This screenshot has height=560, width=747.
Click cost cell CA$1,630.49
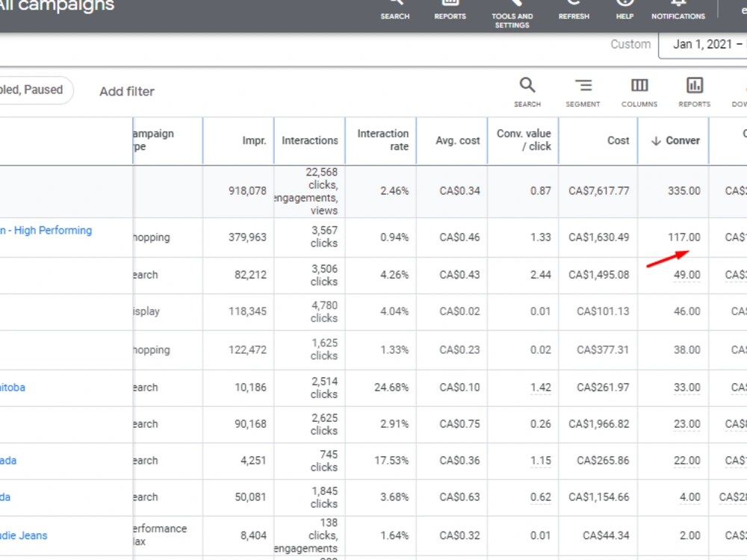tap(598, 237)
